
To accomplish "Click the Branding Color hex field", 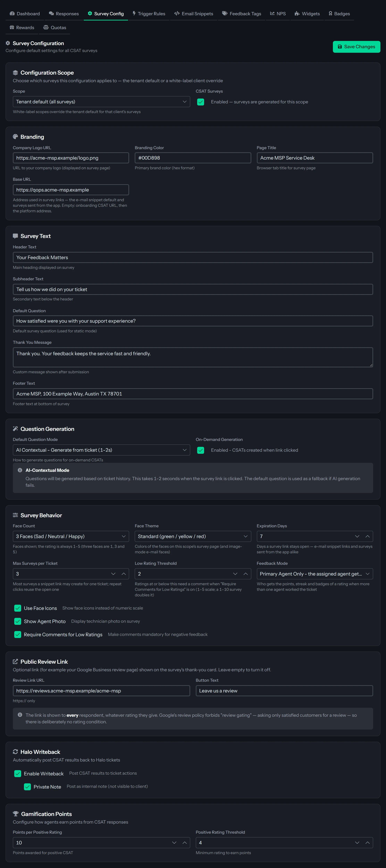I will tap(193, 158).
